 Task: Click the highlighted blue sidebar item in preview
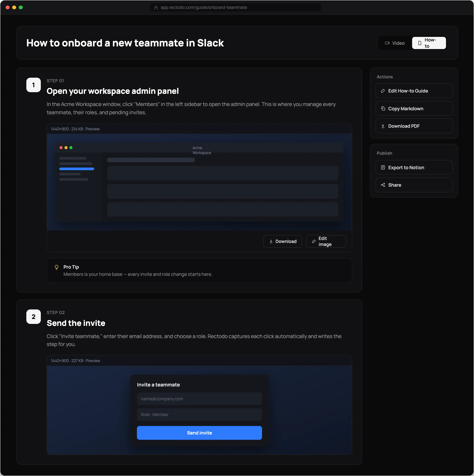point(77,169)
